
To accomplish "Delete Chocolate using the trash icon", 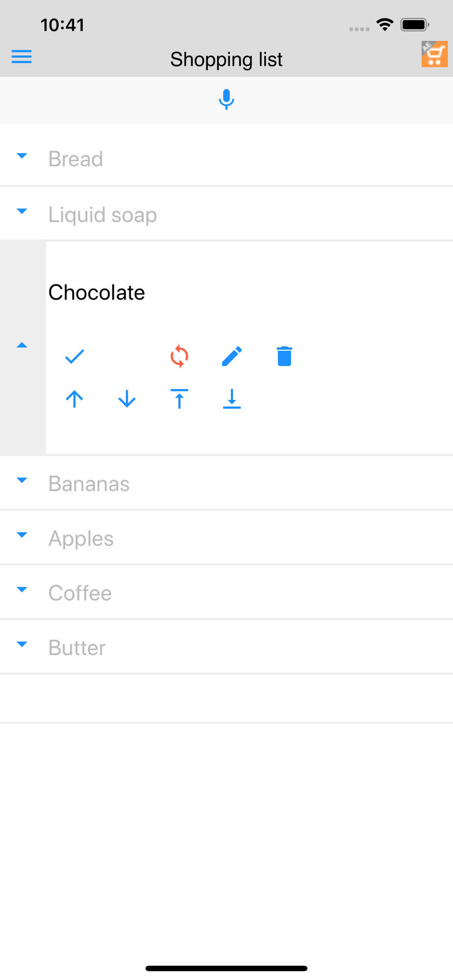I will click(284, 356).
